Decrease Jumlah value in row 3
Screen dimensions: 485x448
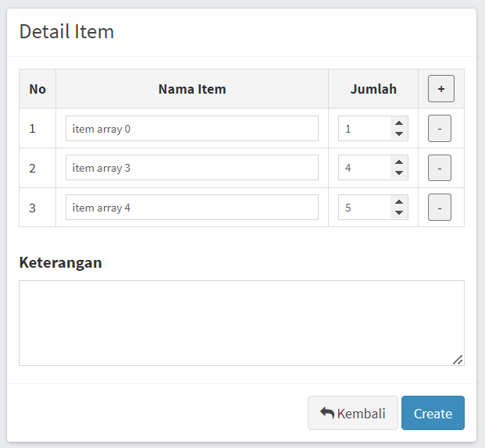(x=399, y=213)
